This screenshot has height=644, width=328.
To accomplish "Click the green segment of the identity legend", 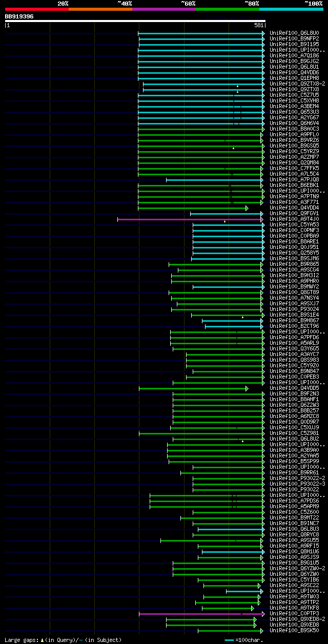I will tap(228, 9).
